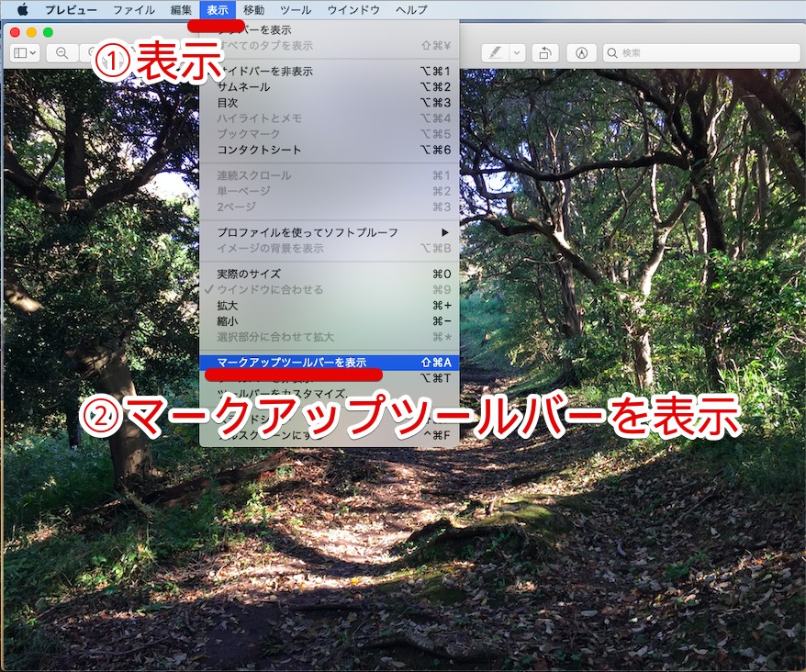Select 実際のサイズ menu option
Image resolution: width=806 pixels, height=672 pixels.
(249, 274)
